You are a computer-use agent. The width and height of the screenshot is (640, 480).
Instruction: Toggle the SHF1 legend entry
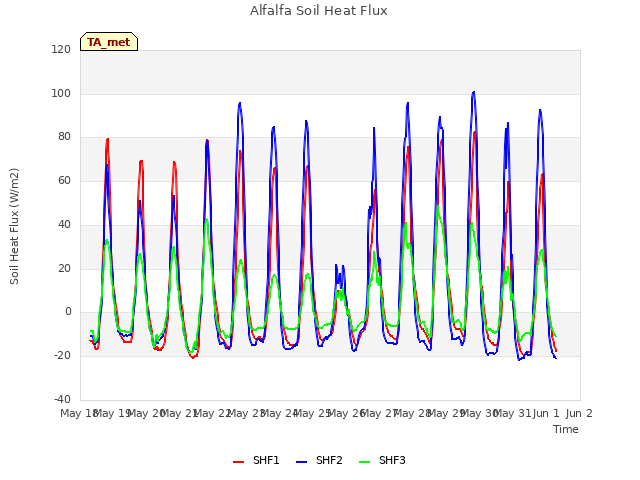tap(256, 460)
